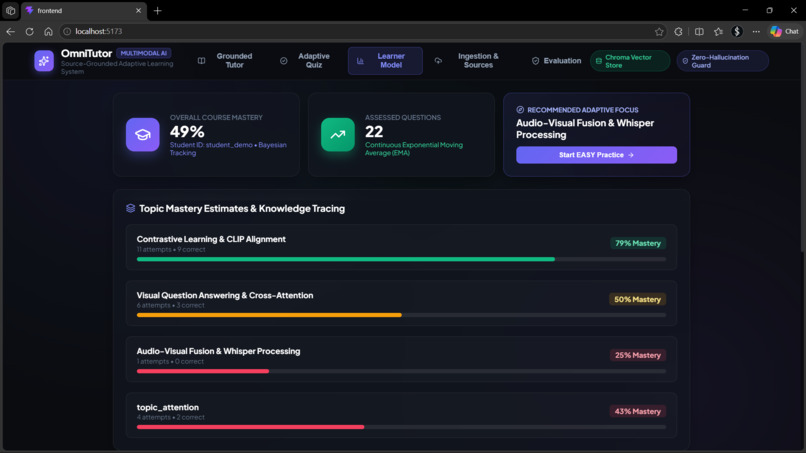Open the tab actions workspace icon
Screen dimensions: 806x453
[10, 10]
